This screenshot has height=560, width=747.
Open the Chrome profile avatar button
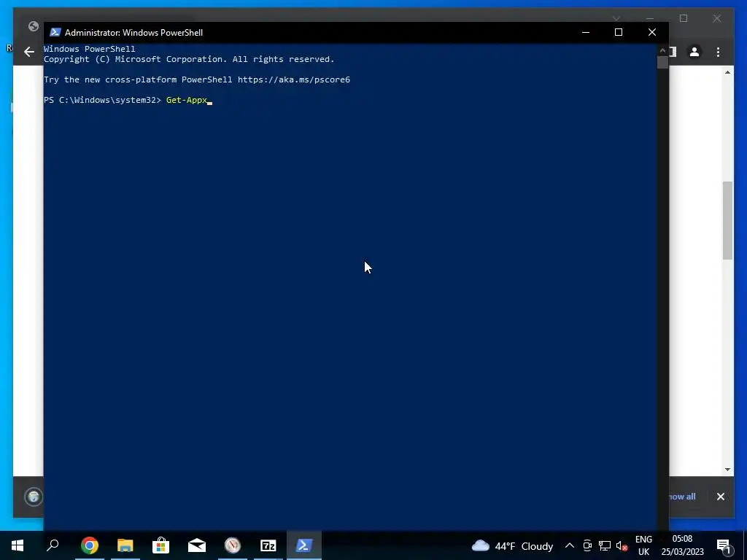[694, 52]
